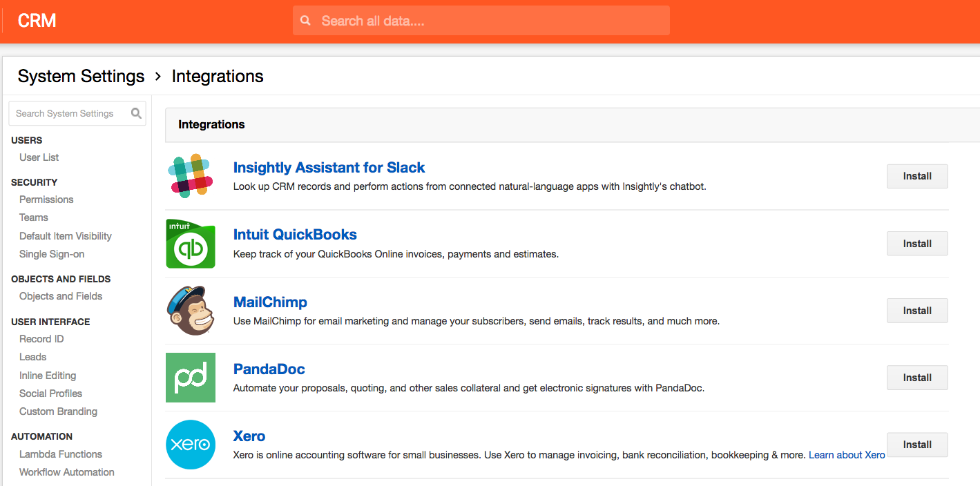Click the CRM logo in header
Viewport: 980px width, 486px height.
[x=37, y=21]
